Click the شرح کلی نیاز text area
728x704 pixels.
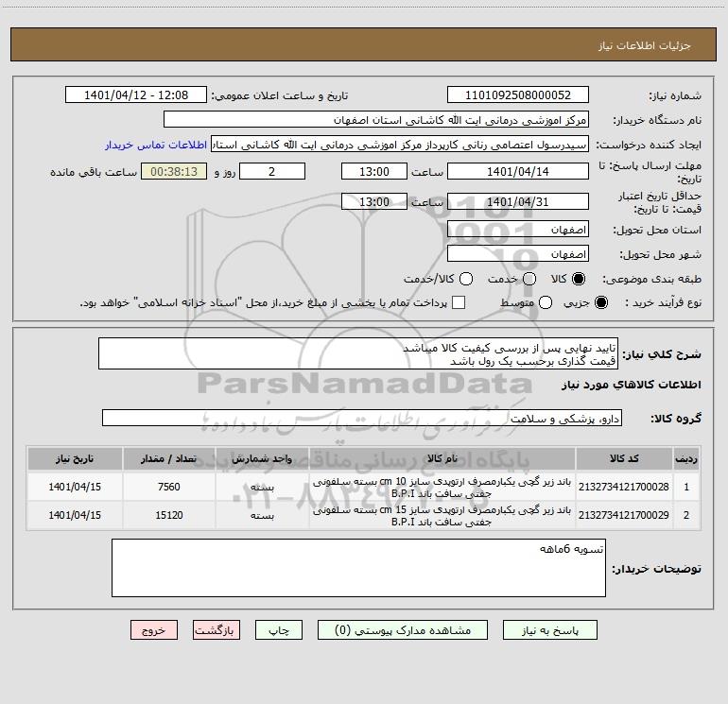[x=358, y=353]
